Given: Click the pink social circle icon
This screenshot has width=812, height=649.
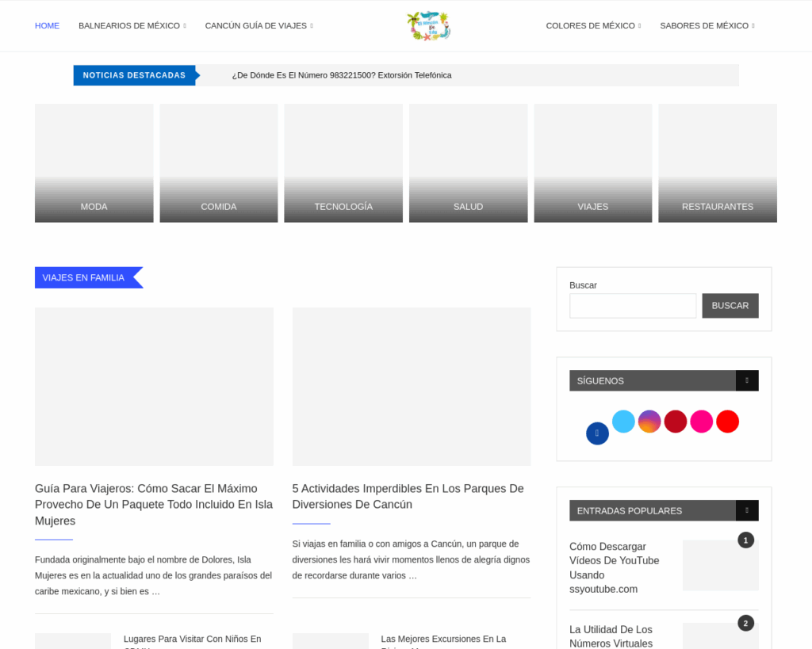Looking at the screenshot, I should click(701, 422).
